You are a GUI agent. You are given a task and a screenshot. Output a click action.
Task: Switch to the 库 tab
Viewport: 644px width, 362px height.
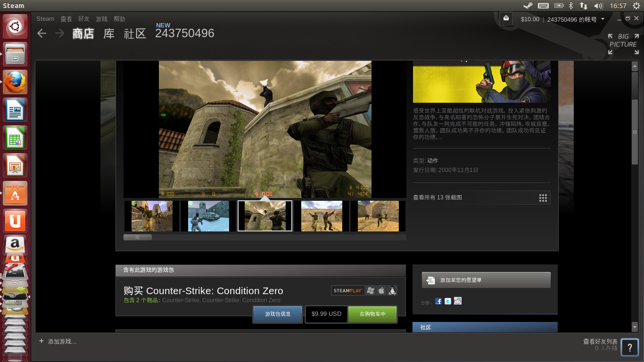pos(109,33)
